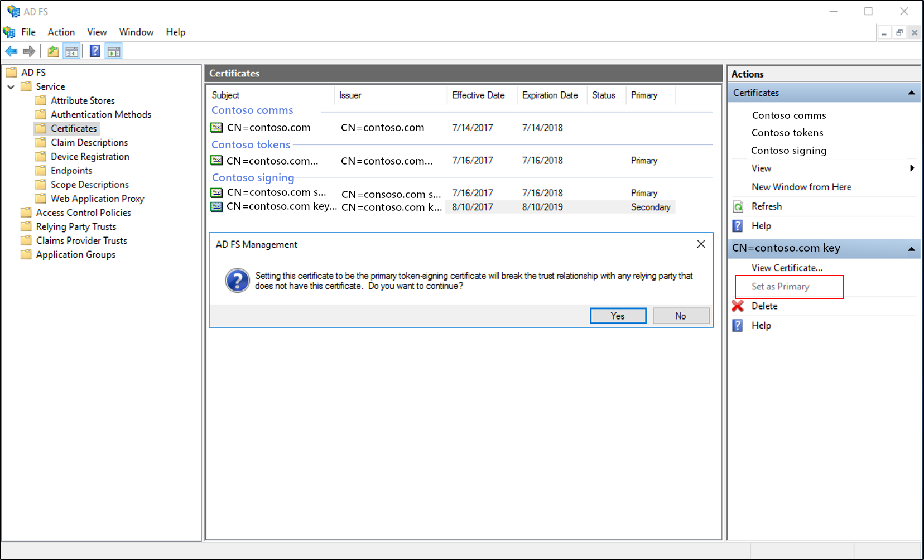Click the certificate icon of Primary signing row
Viewport: 924px width, 560px height.
coord(216,192)
